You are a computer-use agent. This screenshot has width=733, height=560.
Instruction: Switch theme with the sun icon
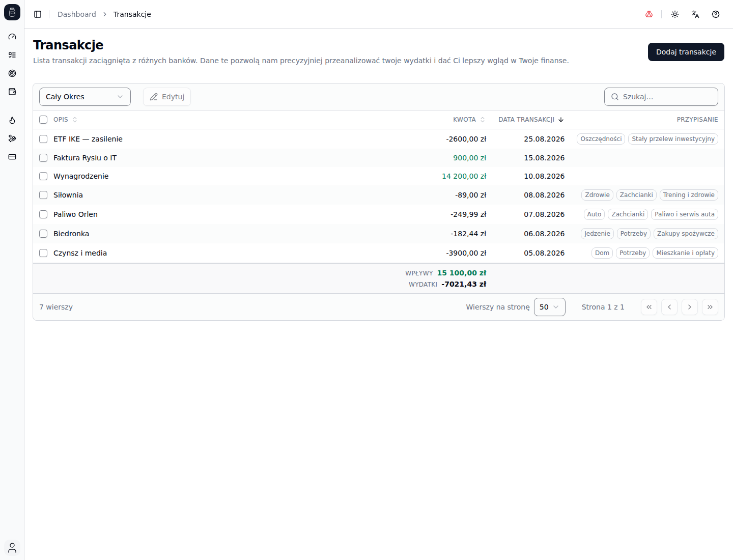(x=675, y=14)
